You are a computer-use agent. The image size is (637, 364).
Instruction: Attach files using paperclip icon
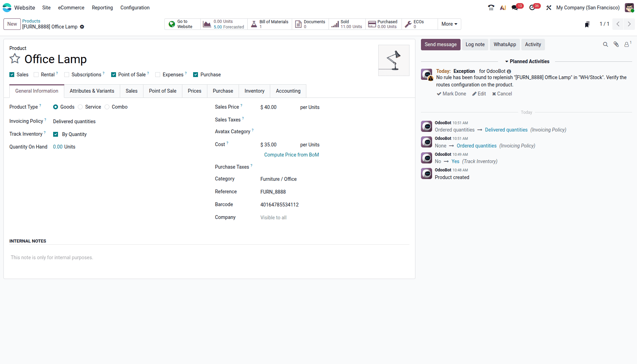point(616,44)
